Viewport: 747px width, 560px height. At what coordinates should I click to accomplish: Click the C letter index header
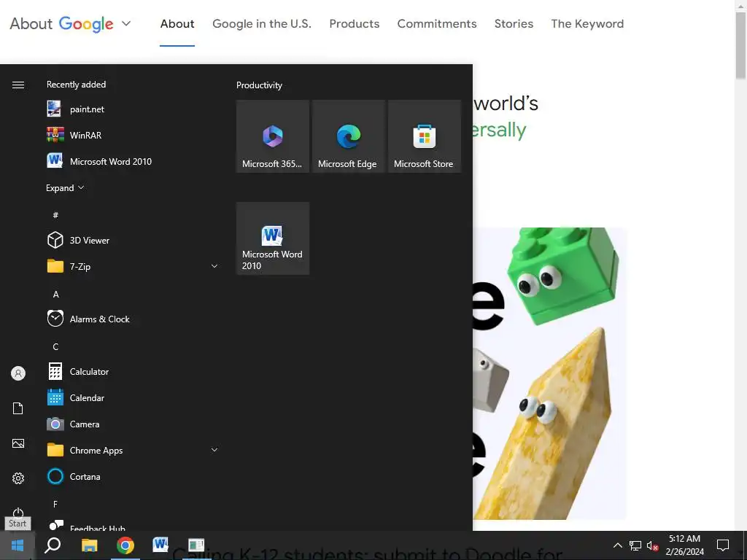[x=55, y=346]
